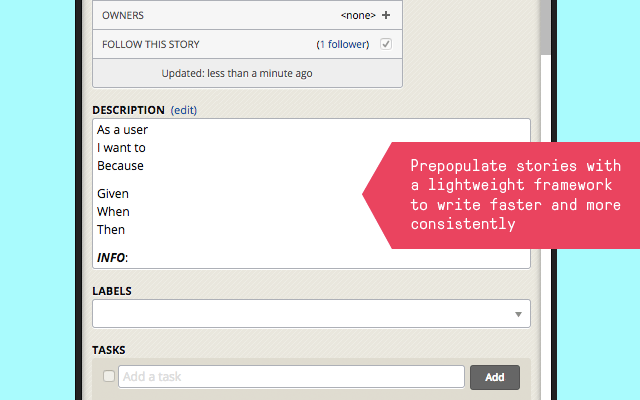The image size is (640, 400).
Task: Click the plus icon to add an owner
Action: (386, 15)
